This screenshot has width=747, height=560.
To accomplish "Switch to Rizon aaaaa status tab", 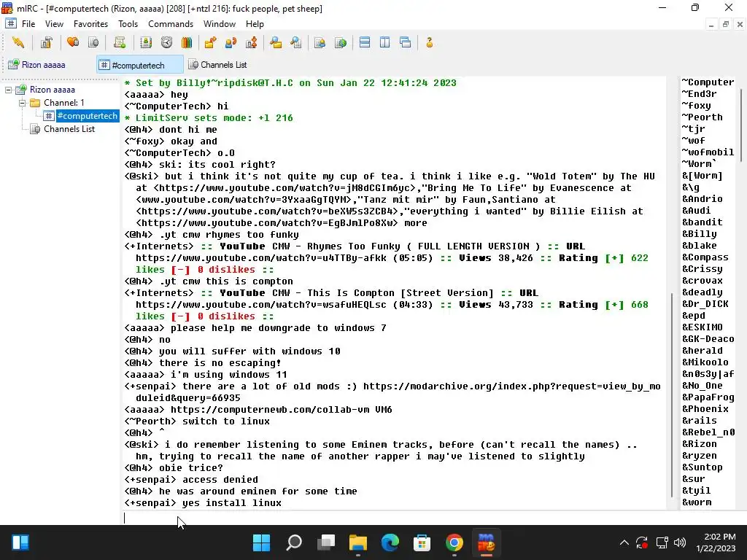I will pos(37,64).
